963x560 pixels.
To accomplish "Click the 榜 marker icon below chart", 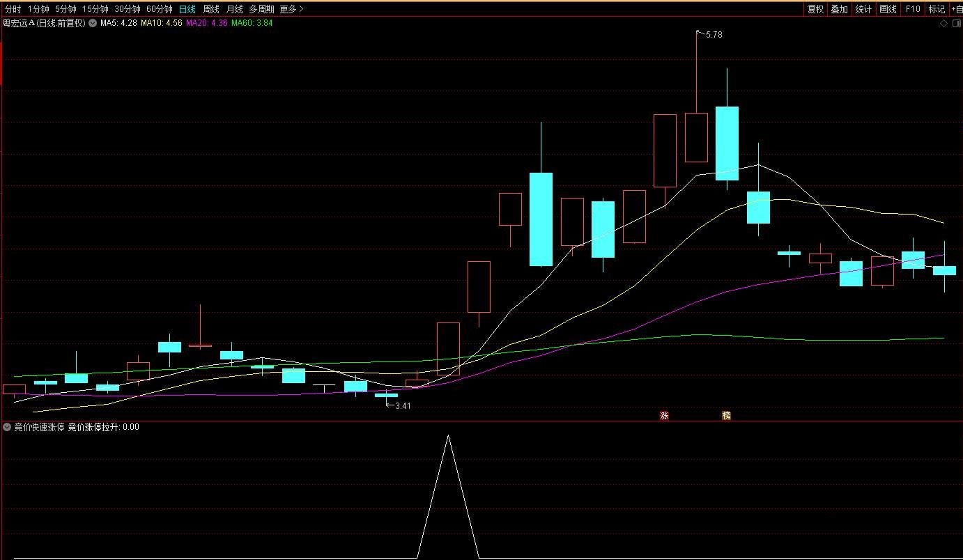I will click(726, 416).
